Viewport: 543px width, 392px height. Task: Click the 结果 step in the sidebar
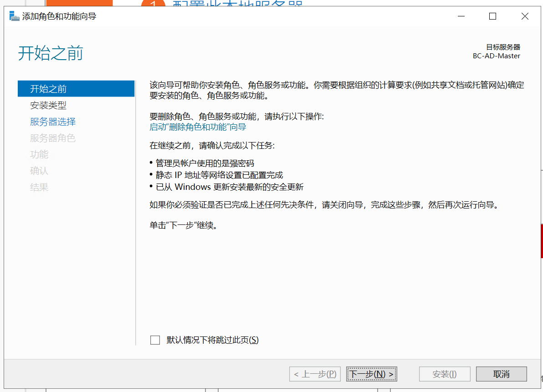click(x=39, y=187)
